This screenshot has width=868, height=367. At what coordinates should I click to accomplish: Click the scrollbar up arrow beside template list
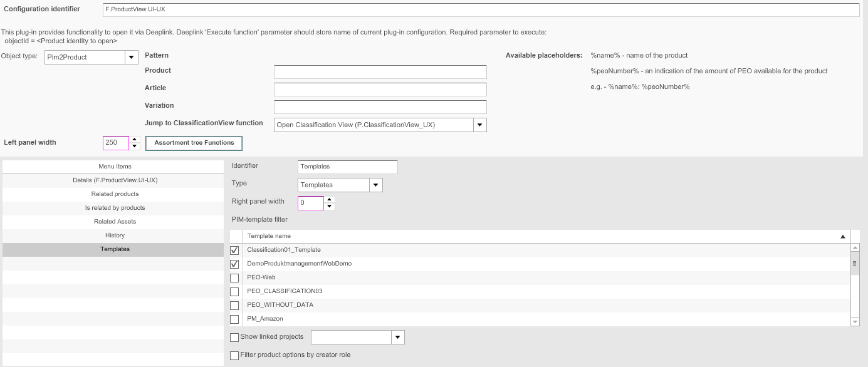coord(854,246)
